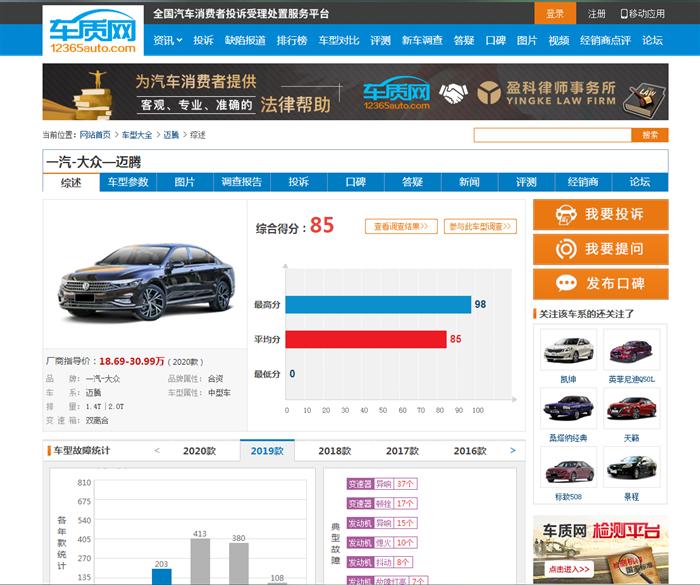
Task: Click 参与此车型调查 button
Action: click(480, 226)
